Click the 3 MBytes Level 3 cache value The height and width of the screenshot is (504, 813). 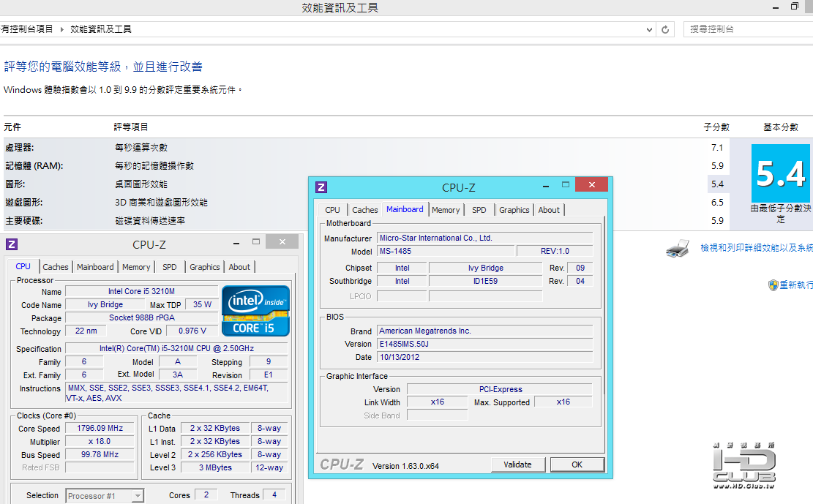tap(215, 467)
